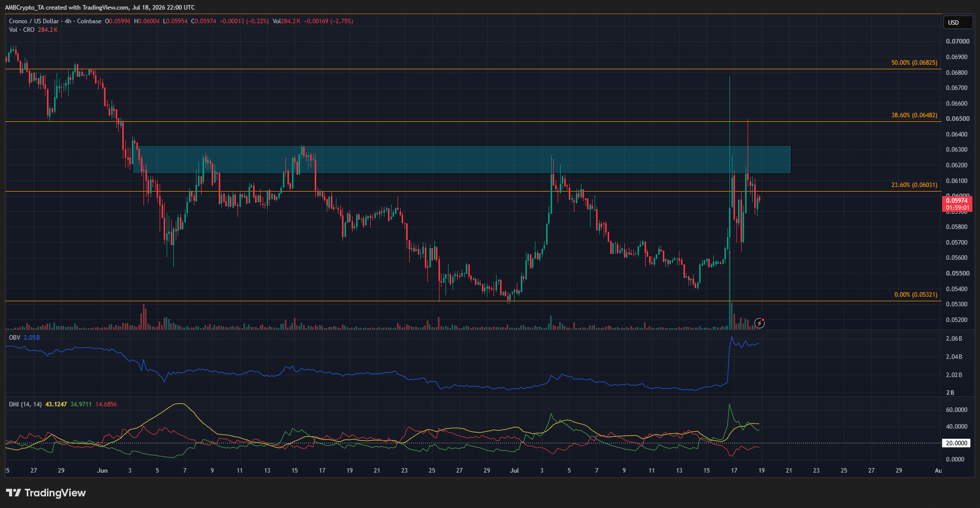The height and width of the screenshot is (508, 980).
Task: Click the 20.0000 DMI level tag
Action: 957,443
